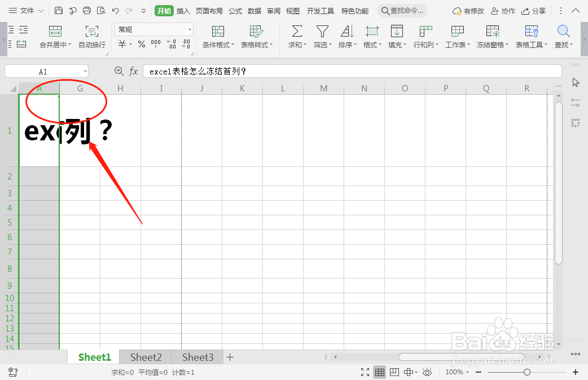Add a new sheet with plus button
Screen dimensions: 588x380
click(230, 357)
